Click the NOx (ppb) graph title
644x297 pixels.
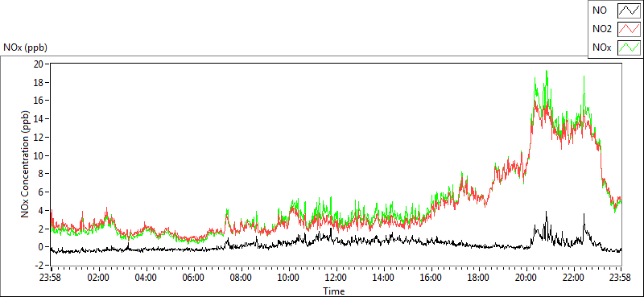pyautogui.click(x=25, y=47)
